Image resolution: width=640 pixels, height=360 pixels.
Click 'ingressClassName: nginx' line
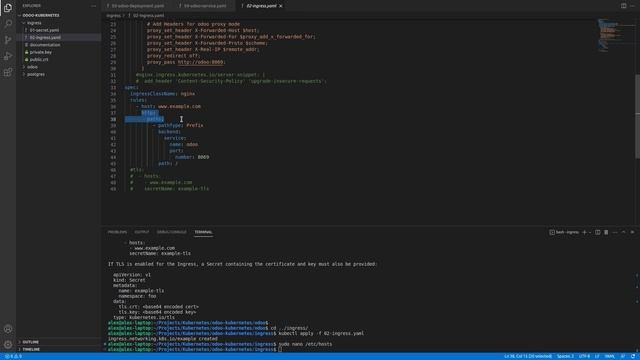162,94
